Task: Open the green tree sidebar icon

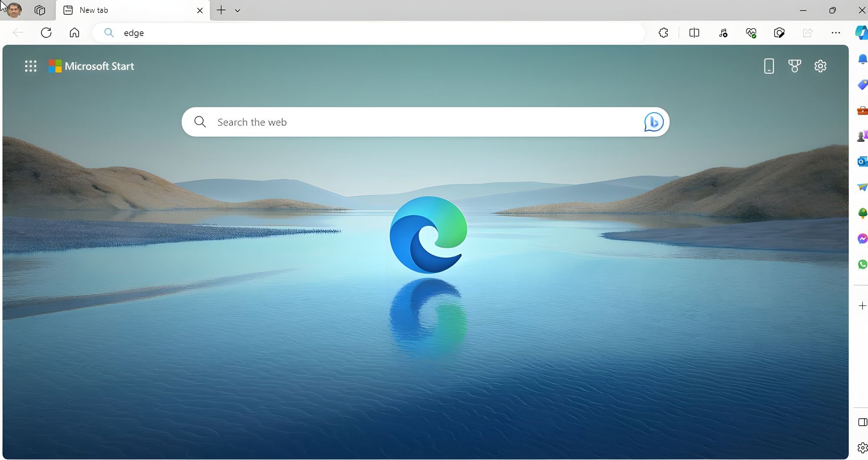Action: click(x=862, y=213)
